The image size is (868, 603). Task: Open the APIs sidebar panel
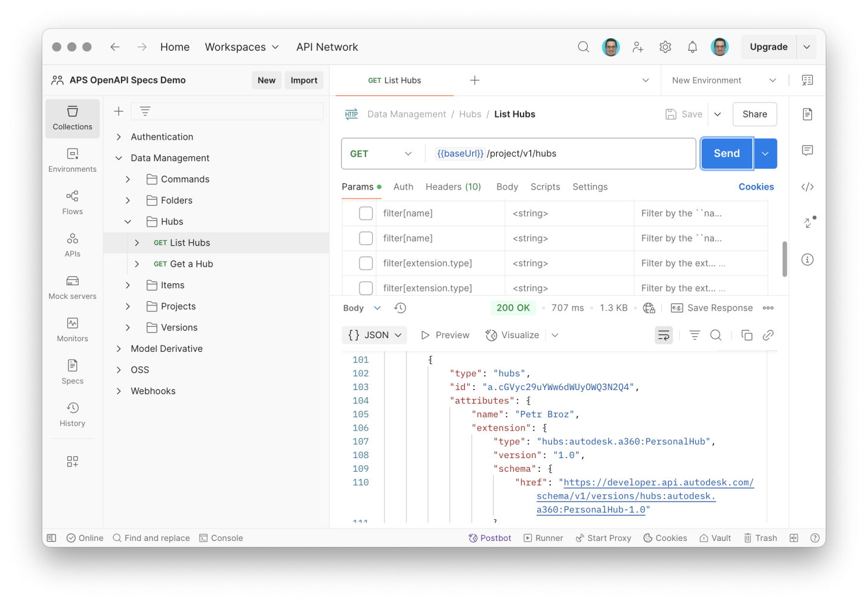(72, 245)
